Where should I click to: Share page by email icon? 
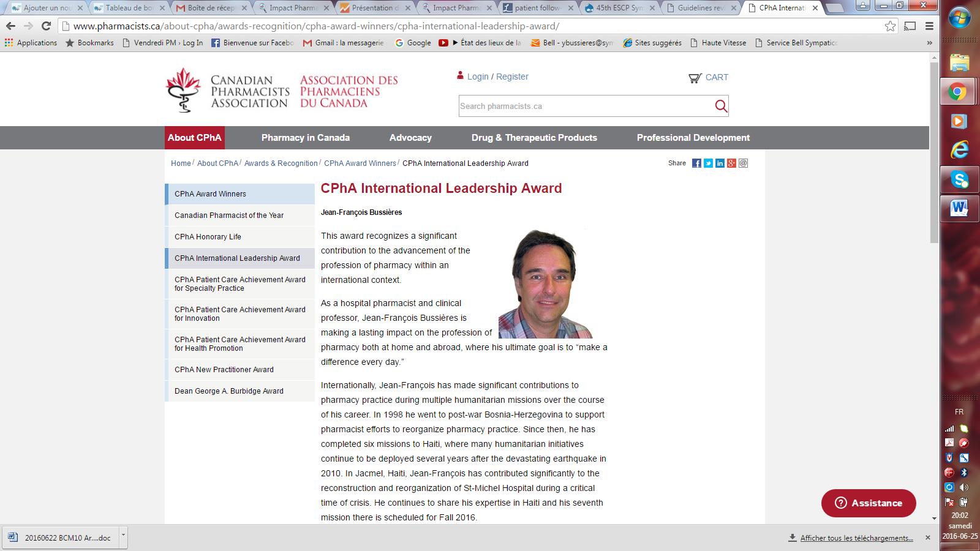click(x=743, y=163)
